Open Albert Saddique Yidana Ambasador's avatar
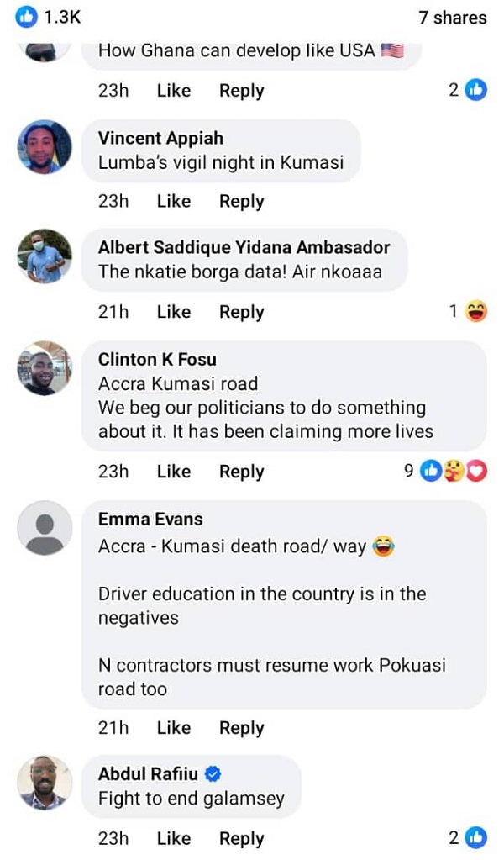 45,256
